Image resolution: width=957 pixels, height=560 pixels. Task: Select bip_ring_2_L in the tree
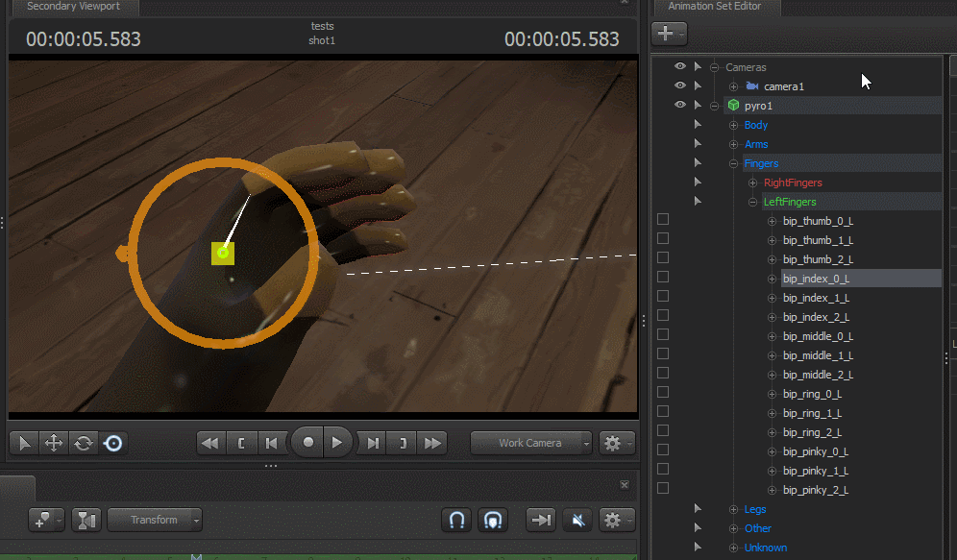point(812,432)
